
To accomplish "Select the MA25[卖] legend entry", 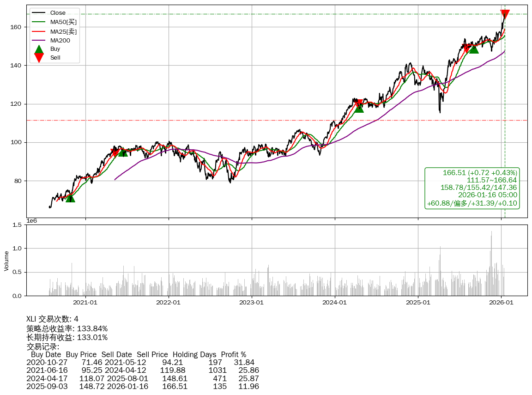I will click(x=63, y=31).
